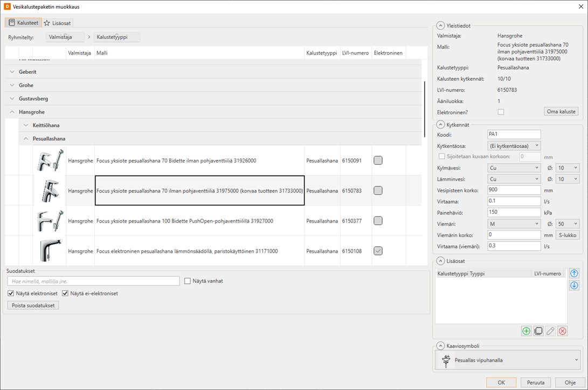Click the Vesipisteen korko field
588x390 pixels.
pyautogui.click(x=514, y=190)
